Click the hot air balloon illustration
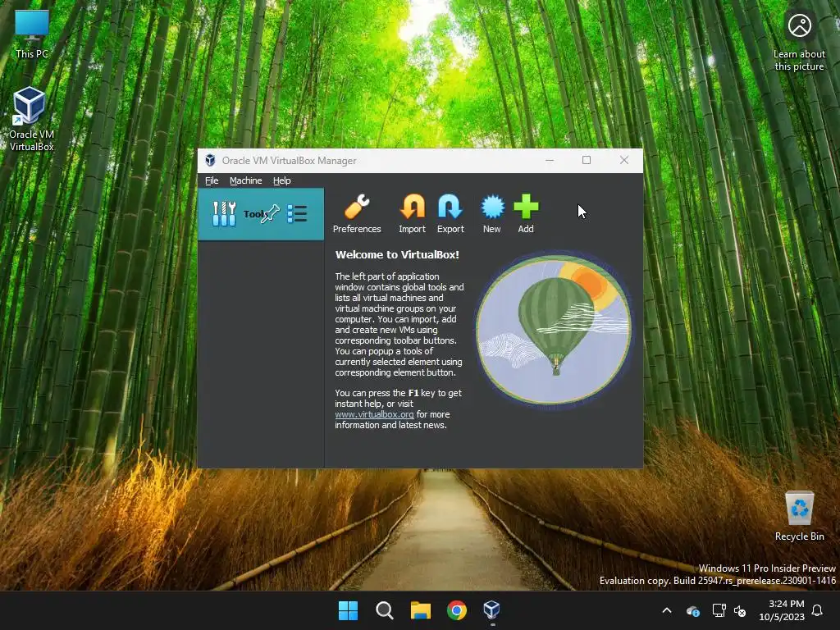 pos(554,329)
